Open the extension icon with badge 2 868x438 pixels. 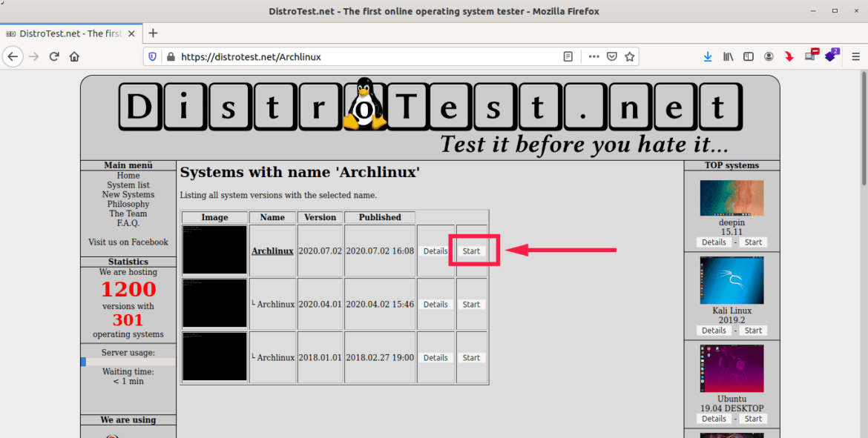point(832,56)
